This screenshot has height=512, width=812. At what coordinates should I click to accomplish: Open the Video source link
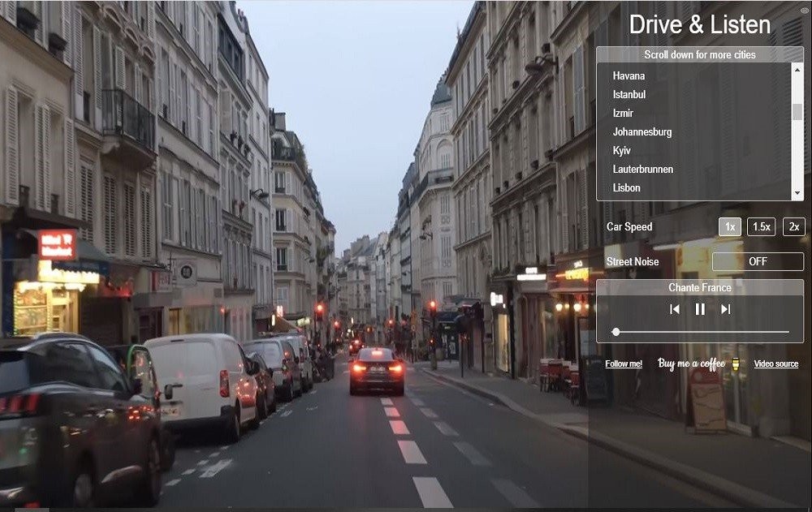click(775, 364)
